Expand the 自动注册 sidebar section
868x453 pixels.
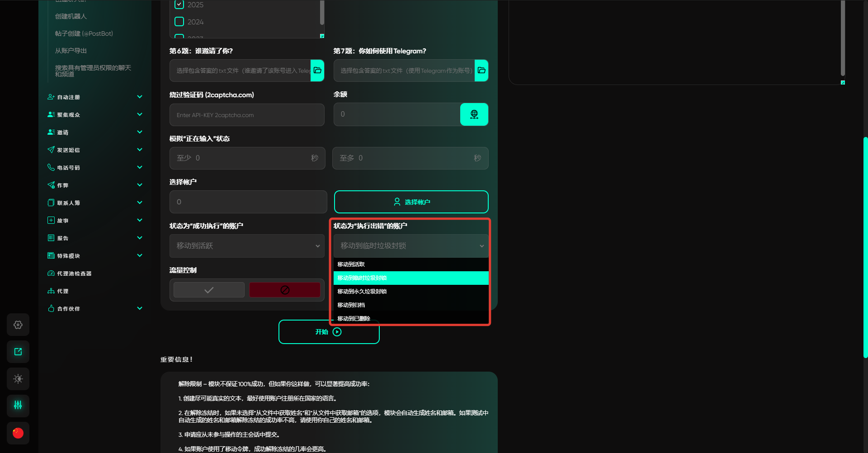[95, 97]
